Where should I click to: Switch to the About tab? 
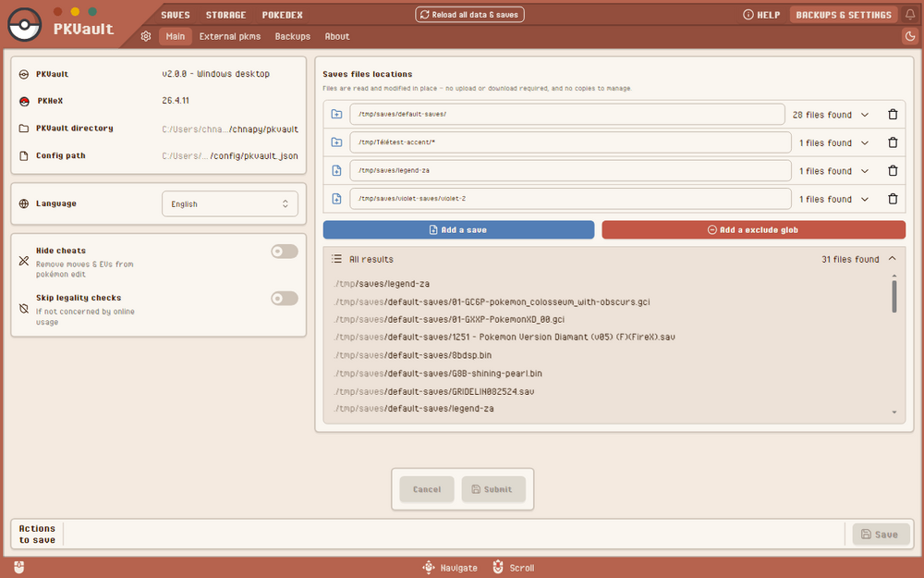pyautogui.click(x=337, y=37)
